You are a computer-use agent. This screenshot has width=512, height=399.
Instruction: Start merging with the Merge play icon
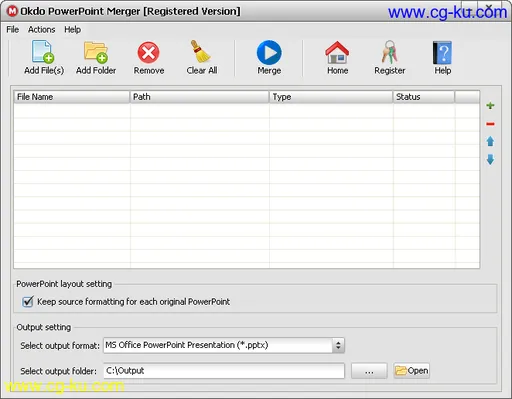269,52
